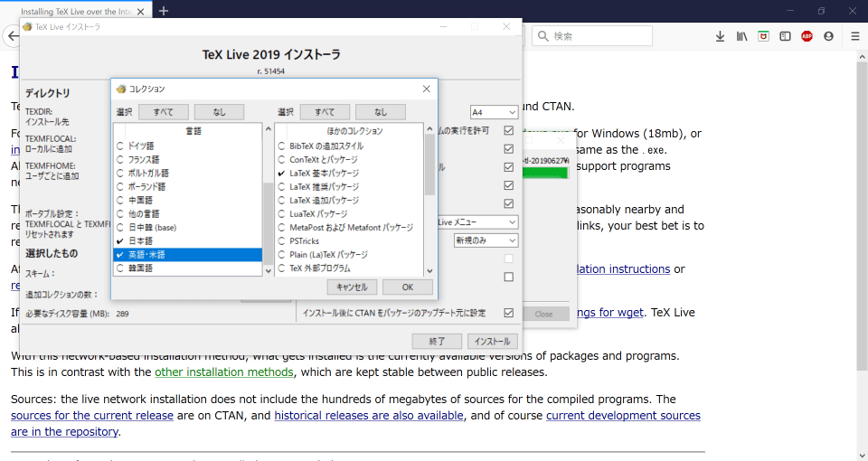This screenshot has width=868, height=461.
Task: Open the 新規のみ dropdown
Action: pos(486,240)
